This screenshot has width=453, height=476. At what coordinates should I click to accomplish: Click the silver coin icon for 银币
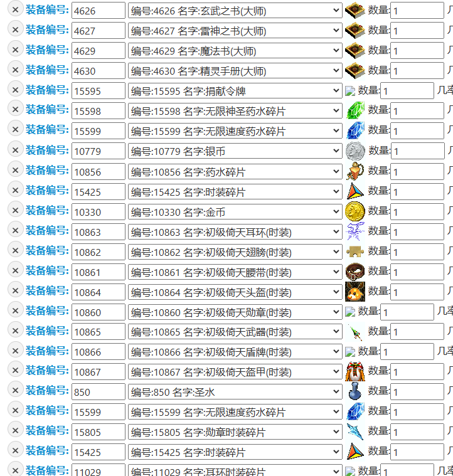[x=355, y=151]
